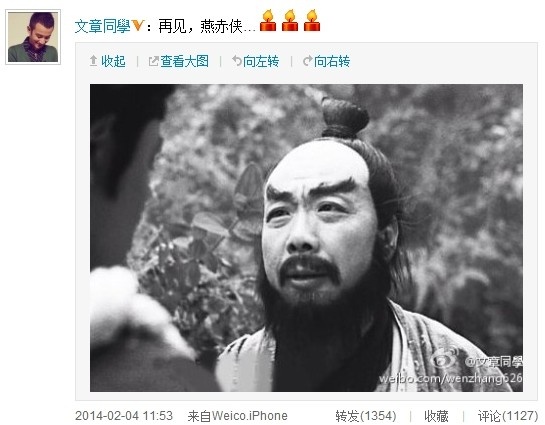Open comments via 评论(1127)

pos(508,416)
